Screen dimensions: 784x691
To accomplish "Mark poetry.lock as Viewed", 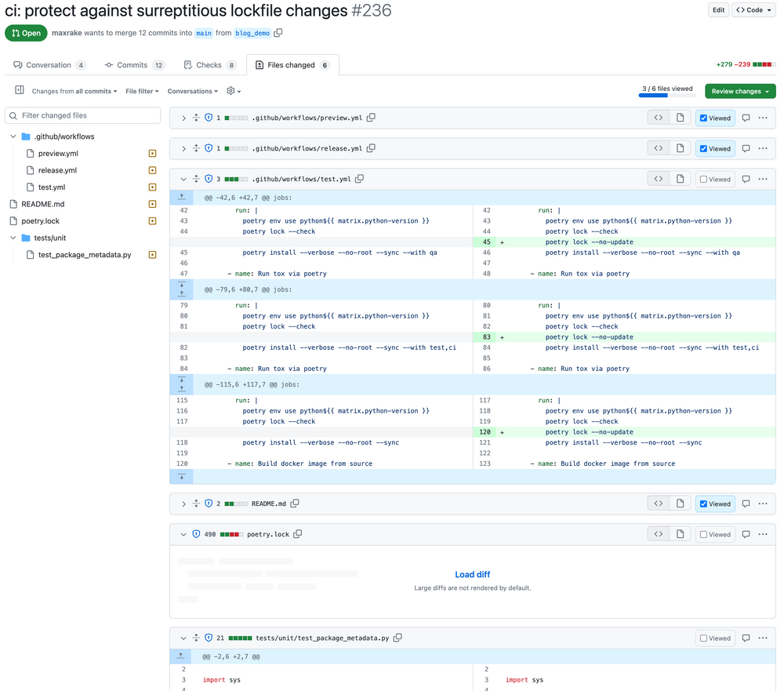I will coord(714,534).
